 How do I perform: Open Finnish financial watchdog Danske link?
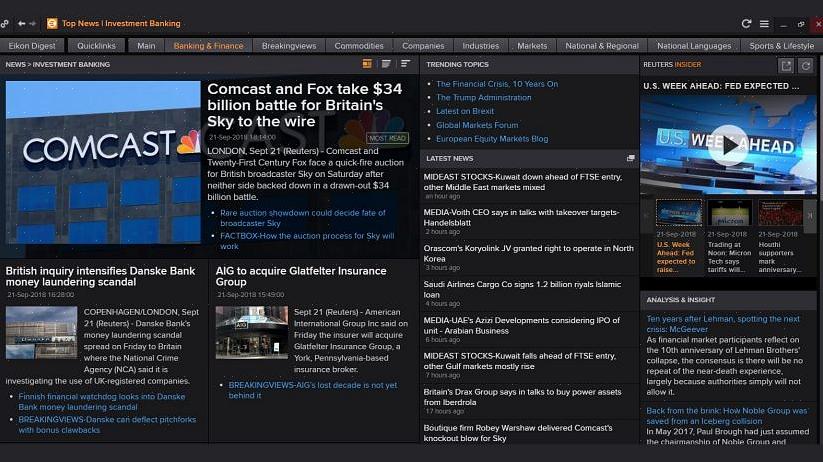[102, 402]
